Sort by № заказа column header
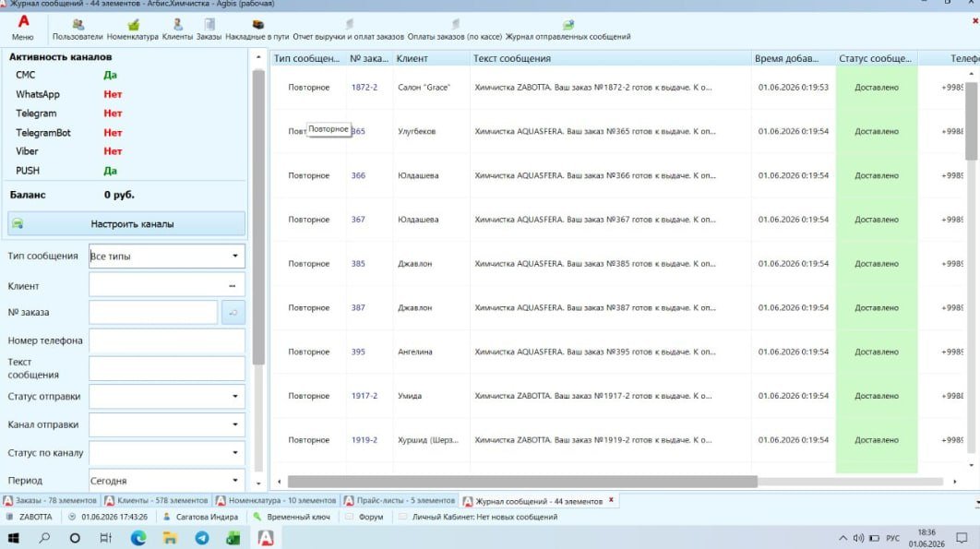The height and width of the screenshot is (549, 980). click(369, 58)
